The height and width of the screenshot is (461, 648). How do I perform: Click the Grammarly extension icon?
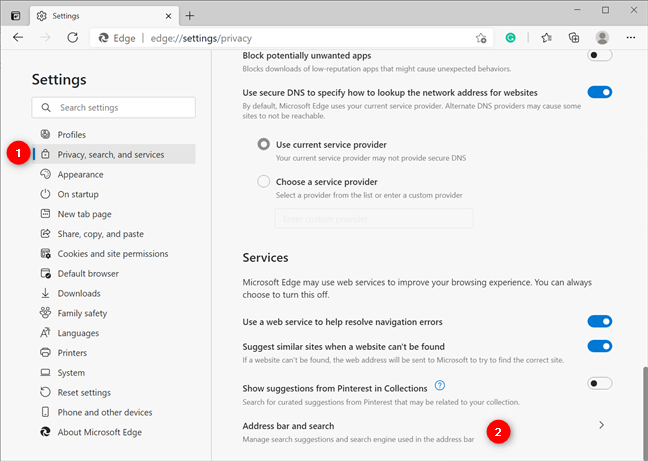(x=511, y=38)
